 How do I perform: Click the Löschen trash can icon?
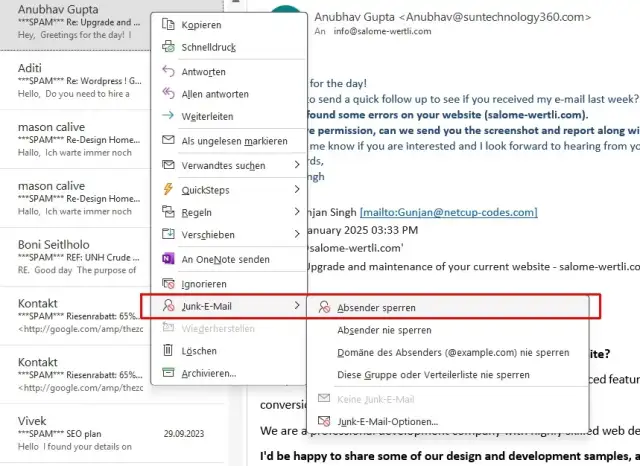click(x=168, y=350)
